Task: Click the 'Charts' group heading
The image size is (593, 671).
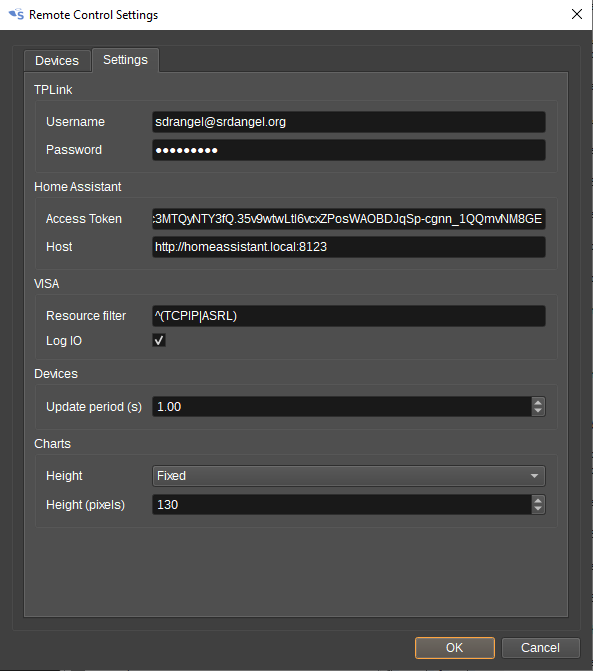Action: point(52,444)
